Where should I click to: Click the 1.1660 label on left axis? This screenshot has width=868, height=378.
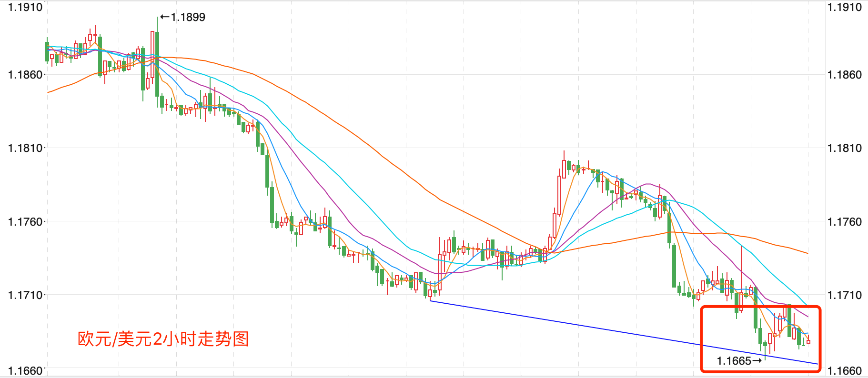(25, 370)
